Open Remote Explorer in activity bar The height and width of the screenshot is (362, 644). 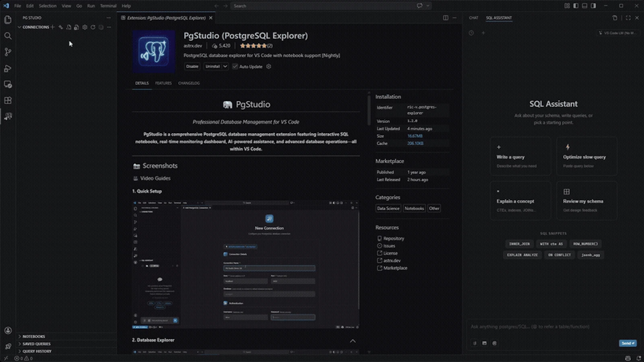point(8,84)
